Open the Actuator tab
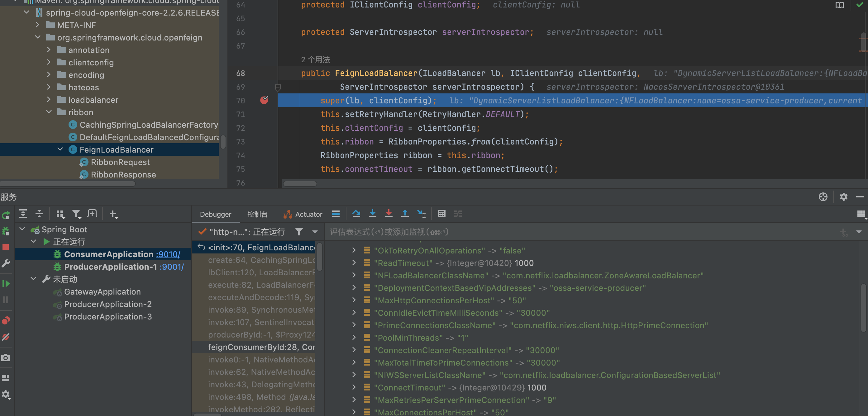This screenshot has height=416, width=868. (303, 214)
